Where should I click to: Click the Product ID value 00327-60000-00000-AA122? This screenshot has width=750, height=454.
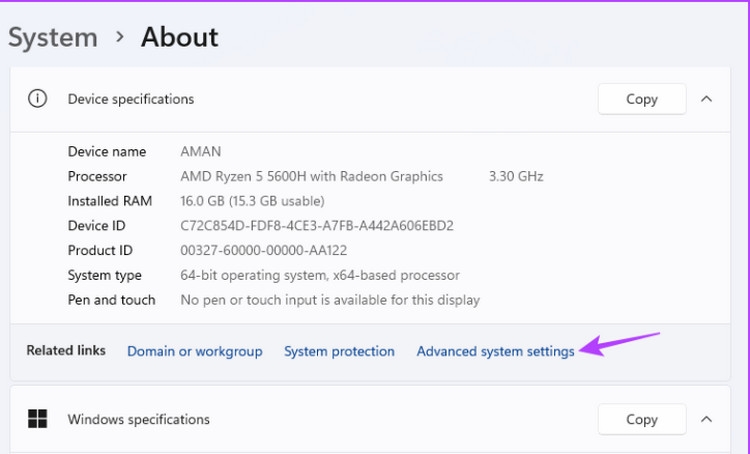click(x=264, y=250)
